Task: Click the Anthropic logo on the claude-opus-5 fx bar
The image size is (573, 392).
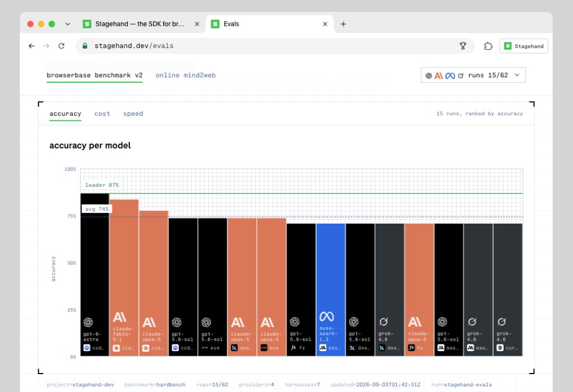Action: (415, 322)
